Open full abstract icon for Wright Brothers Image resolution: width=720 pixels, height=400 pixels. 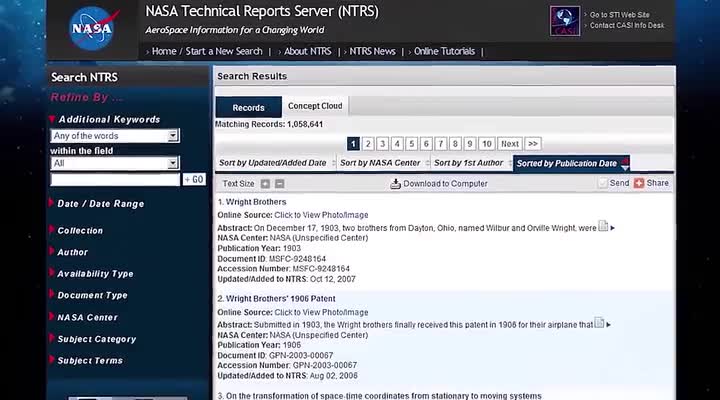[x=603, y=227]
